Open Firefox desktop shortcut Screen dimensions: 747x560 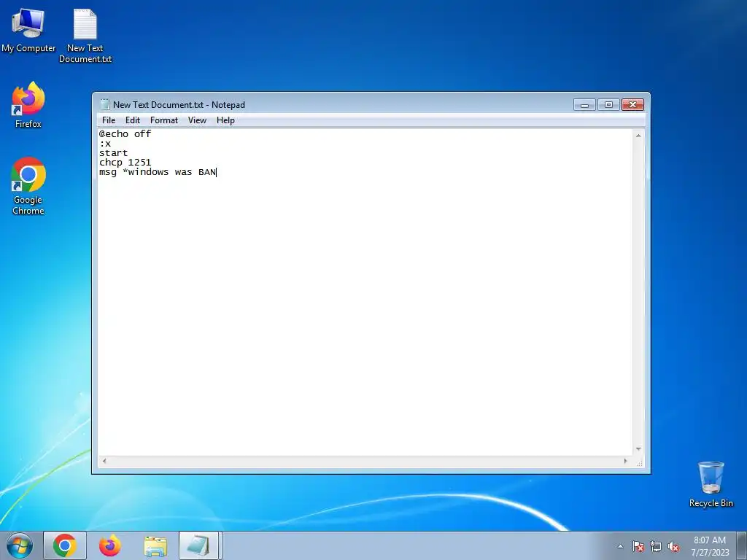[x=28, y=106]
